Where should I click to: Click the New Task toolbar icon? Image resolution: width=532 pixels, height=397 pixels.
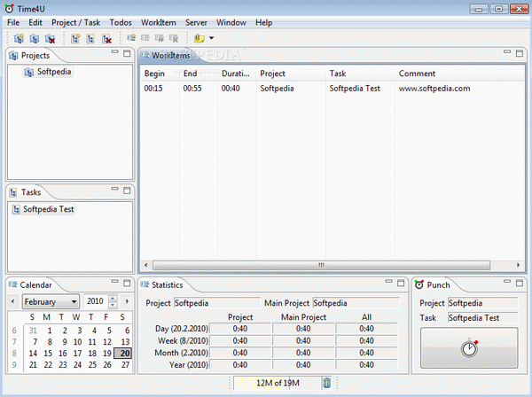75,38
